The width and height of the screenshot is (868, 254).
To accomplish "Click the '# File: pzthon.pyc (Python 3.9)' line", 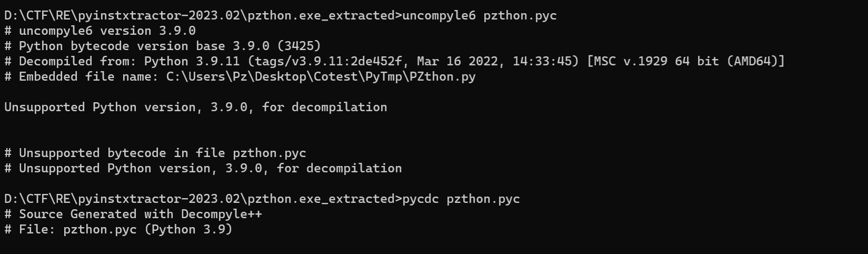I will (x=118, y=230).
